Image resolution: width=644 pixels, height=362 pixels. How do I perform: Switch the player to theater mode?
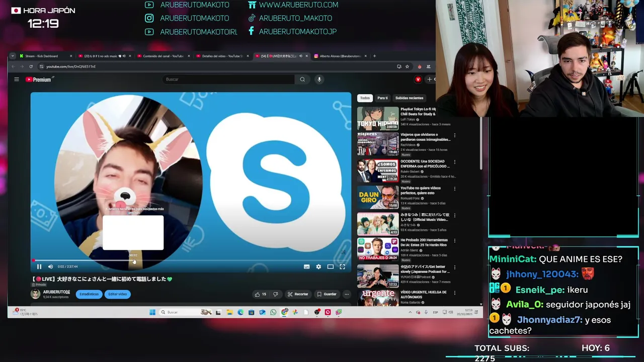pyautogui.click(x=331, y=266)
